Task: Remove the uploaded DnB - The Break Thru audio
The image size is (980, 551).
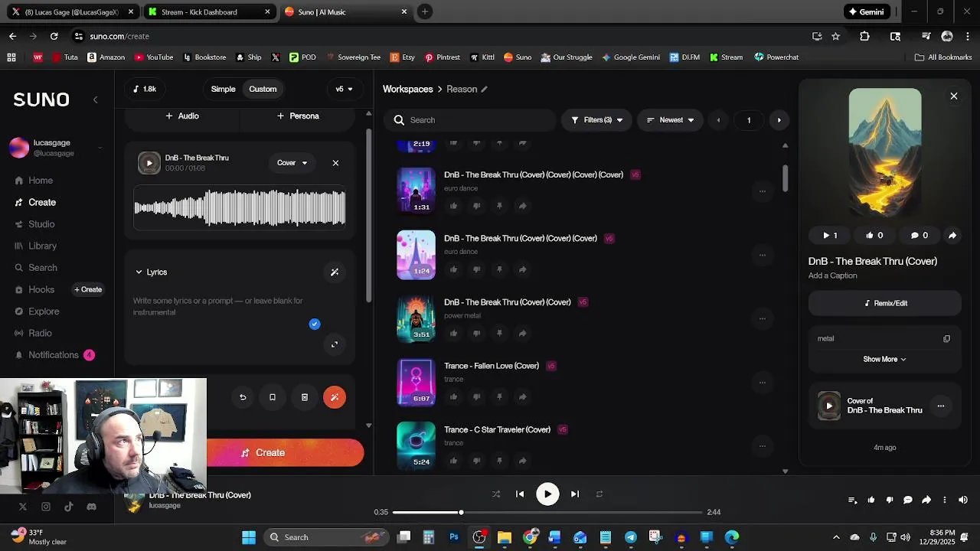Action: click(335, 163)
